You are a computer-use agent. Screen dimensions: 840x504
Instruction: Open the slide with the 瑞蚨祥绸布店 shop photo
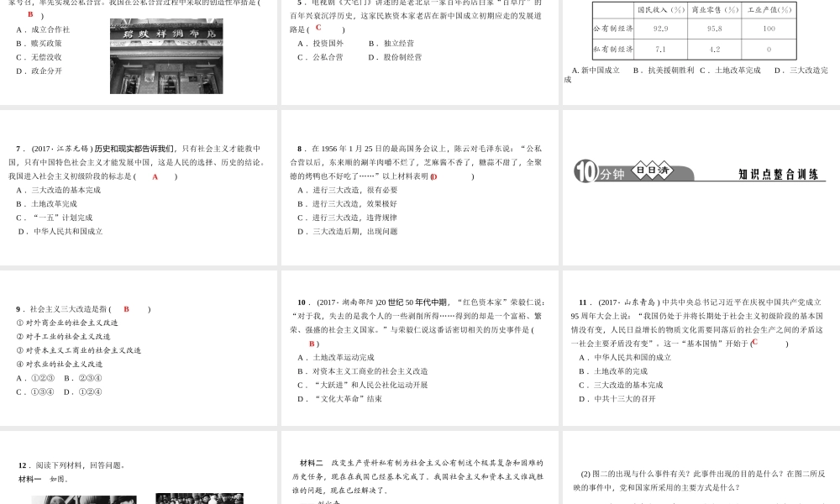pyautogui.click(x=139, y=52)
